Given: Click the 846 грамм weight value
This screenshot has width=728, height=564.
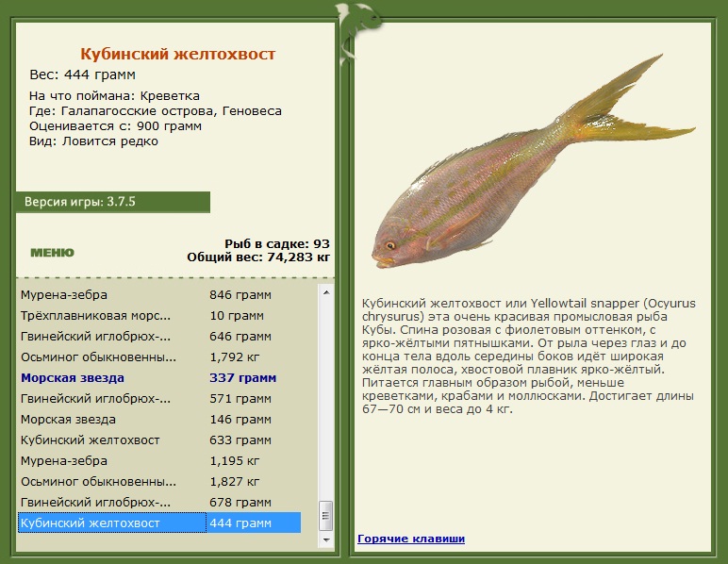Looking at the screenshot, I should (240, 295).
